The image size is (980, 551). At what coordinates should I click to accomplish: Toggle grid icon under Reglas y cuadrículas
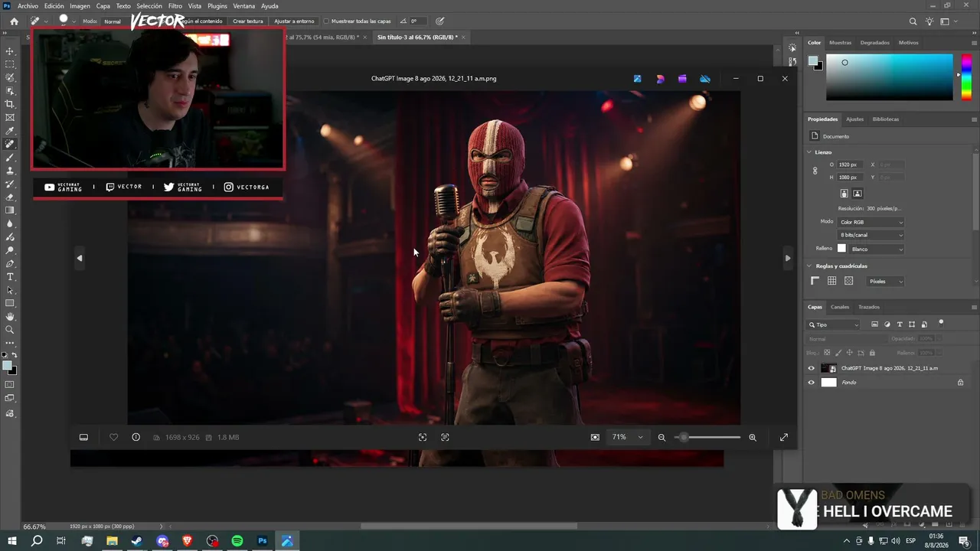point(831,281)
